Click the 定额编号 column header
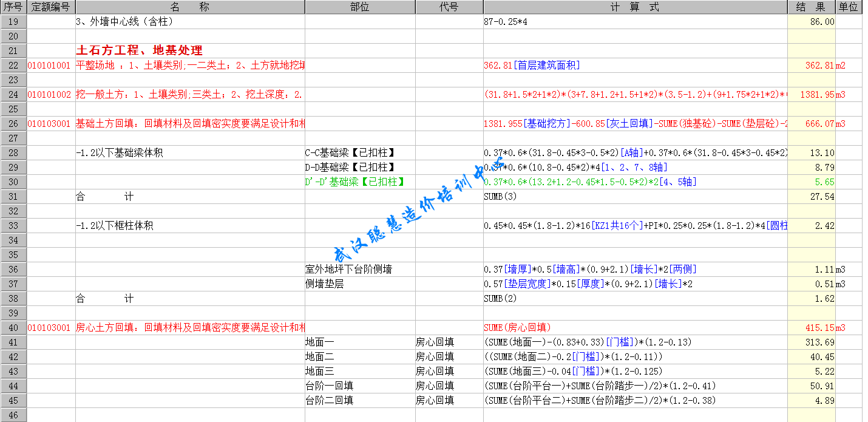 51,7
